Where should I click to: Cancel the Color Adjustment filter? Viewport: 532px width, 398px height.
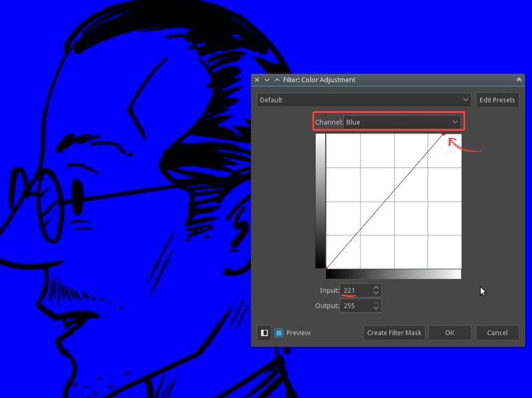coord(498,333)
